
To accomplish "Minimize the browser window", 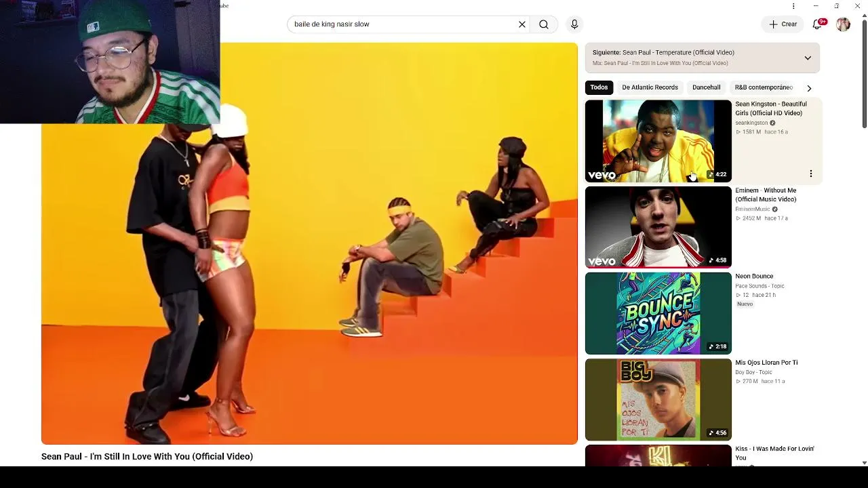I will (x=816, y=6).
